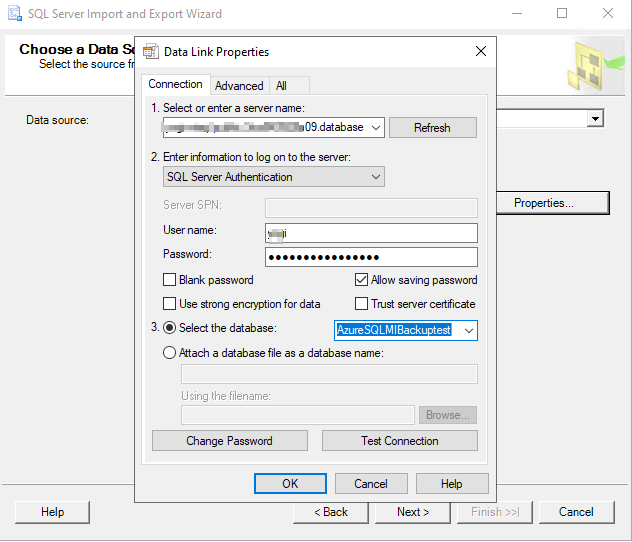Screen dimensions: 632x542
Task: Select the 'Select the database' radio button
Action: (x=169, y=328)
